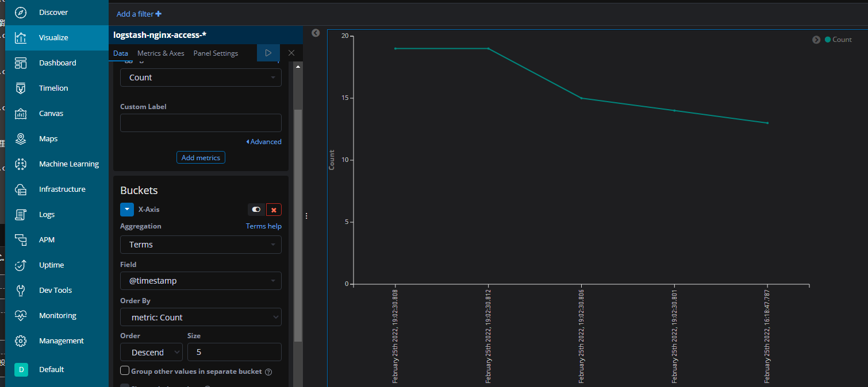Switch to the Metrics & Axes tab
Screen dimensions: 868x387
[161, 53]
